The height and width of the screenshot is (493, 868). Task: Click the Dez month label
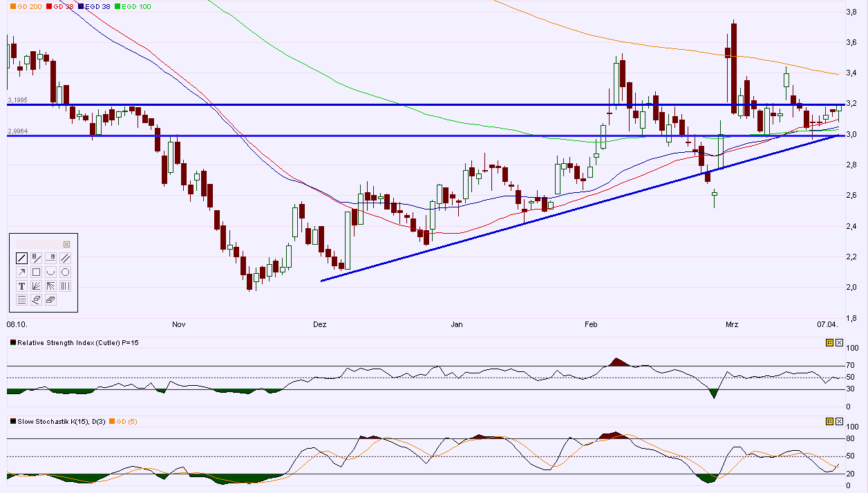319,324
